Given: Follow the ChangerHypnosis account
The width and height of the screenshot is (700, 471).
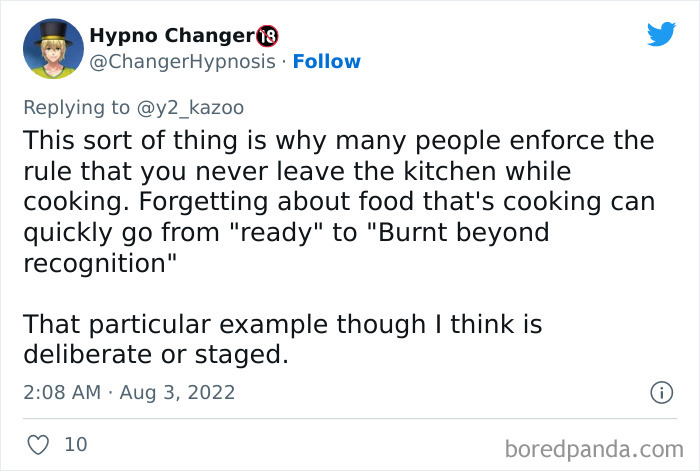Looking at the screenshot, I should pos(326,62).
